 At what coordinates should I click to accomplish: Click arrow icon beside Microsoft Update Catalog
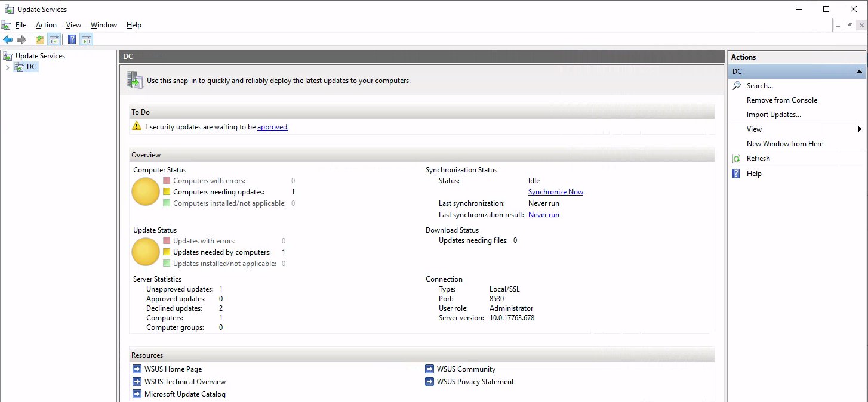click(137, 394)
